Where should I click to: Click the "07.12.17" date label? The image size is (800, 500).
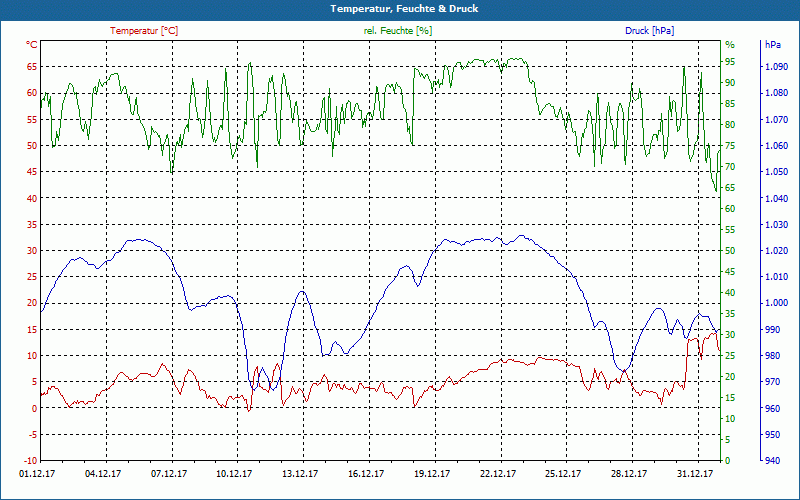pyautogui.click(x=169, y=474)
